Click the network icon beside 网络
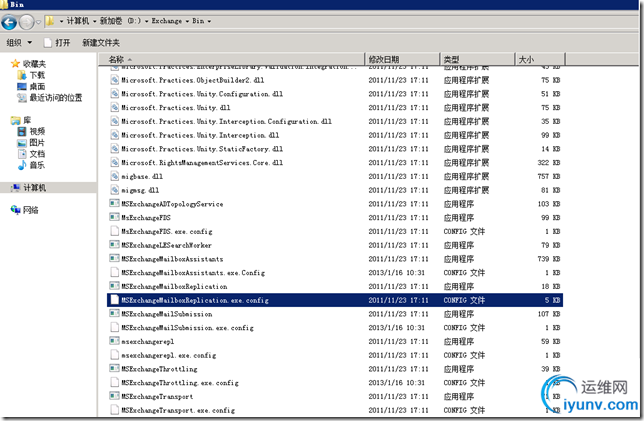The image size is (644, 421). [x=16, y=210]
